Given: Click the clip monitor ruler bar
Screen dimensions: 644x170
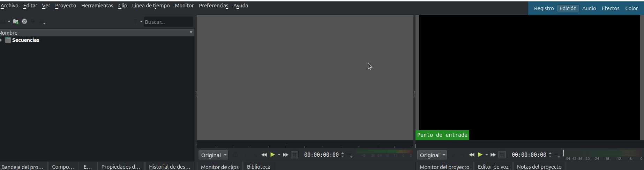Looking at the screenshot, I should pos(305,145).
